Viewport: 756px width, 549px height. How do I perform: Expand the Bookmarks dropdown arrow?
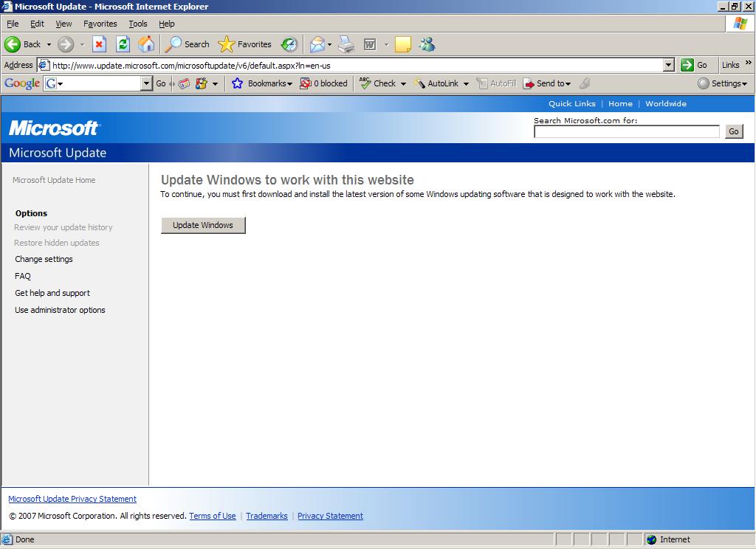coord(289,84)
